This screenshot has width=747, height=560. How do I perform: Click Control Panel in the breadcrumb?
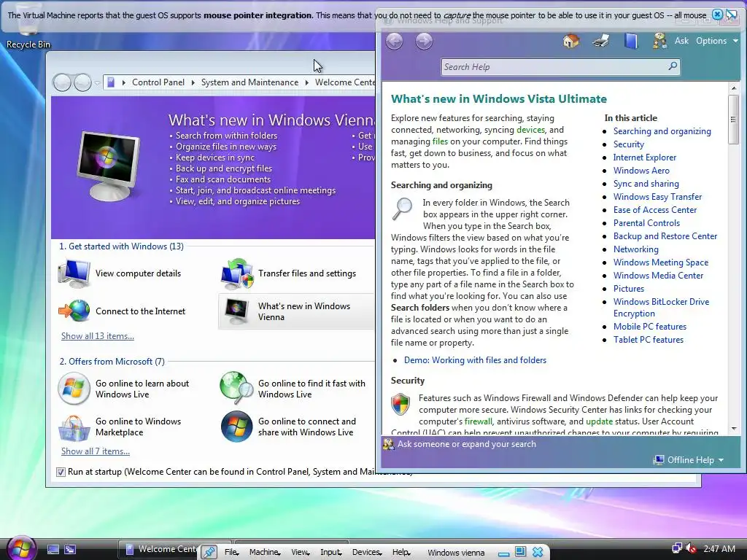[158, 82]
